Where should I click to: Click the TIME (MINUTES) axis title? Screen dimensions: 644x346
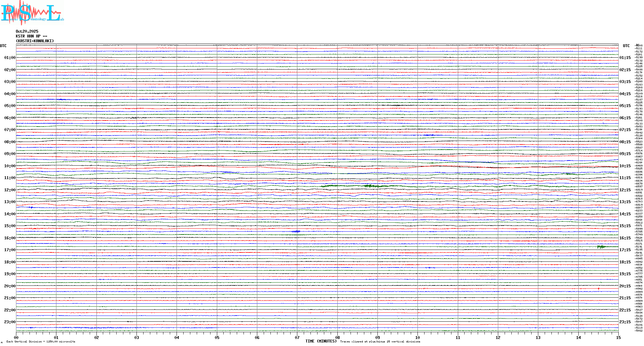tap(321, 341)
